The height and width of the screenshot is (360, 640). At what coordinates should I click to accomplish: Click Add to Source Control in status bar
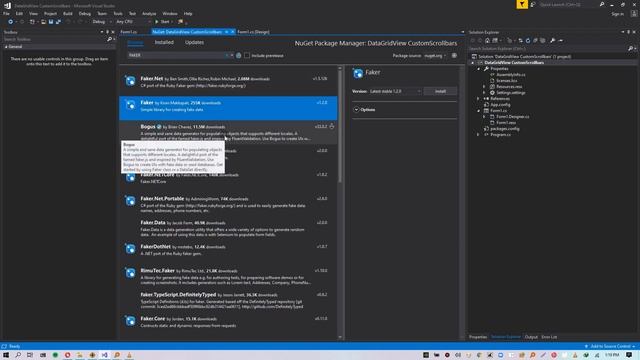pos(610,346)
